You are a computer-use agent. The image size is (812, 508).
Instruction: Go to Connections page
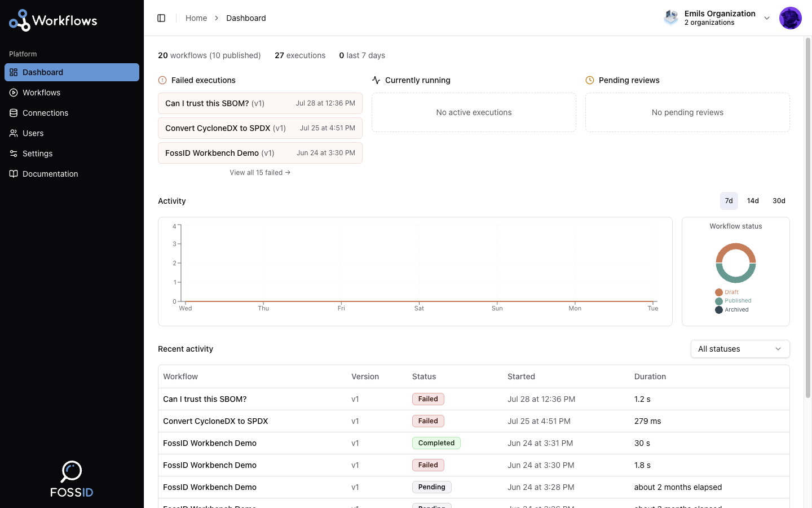pyautogui.click(x=72, y=113)
